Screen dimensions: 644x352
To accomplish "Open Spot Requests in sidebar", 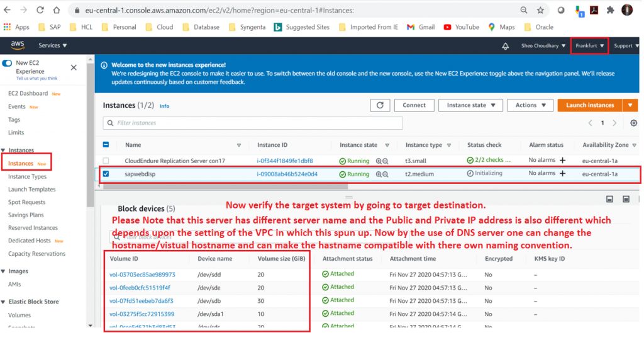I will tap(26, 202).
